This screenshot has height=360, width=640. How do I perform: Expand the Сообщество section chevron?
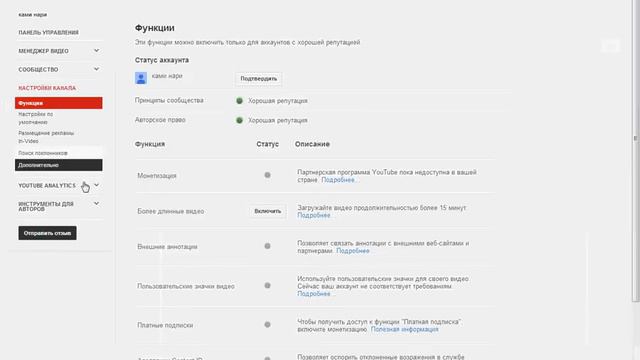(x=96, y=69)
